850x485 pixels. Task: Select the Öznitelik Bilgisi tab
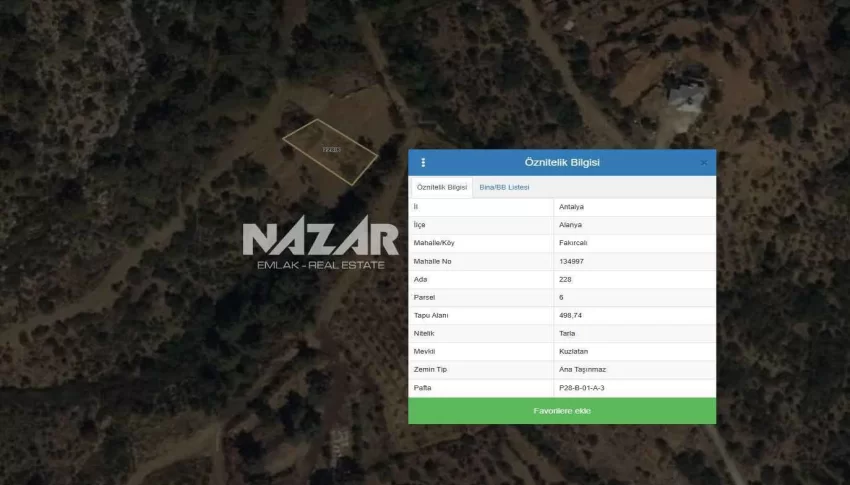pos(441,188)
